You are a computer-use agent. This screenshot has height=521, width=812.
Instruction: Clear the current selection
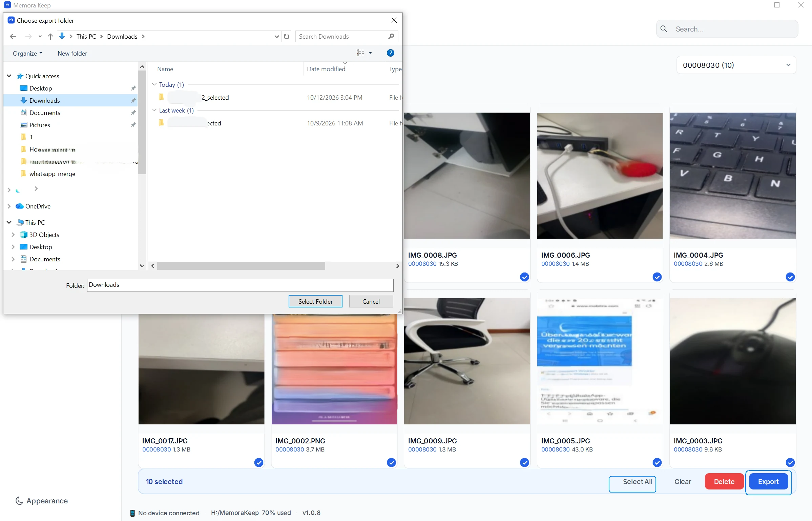(683, 482)
